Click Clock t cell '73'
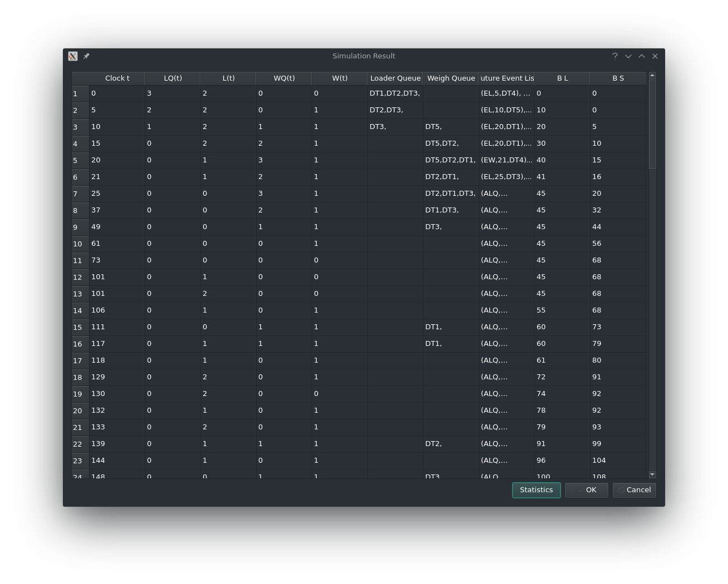Screen dimensions: 728x584 117,260
